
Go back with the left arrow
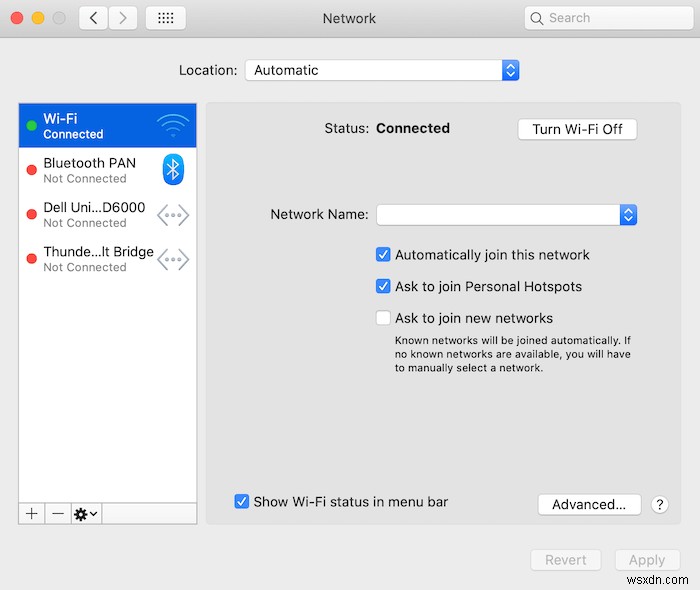coord(94,18)
